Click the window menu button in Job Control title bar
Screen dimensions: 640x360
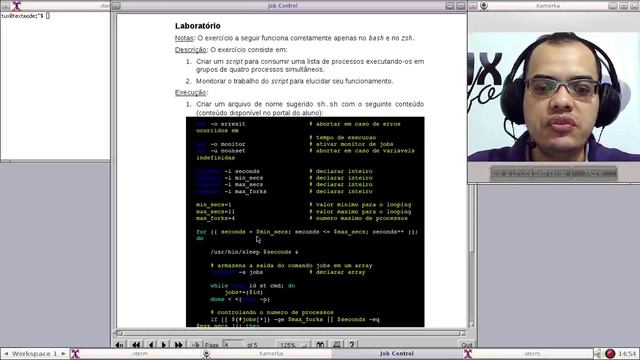(116, 6)
